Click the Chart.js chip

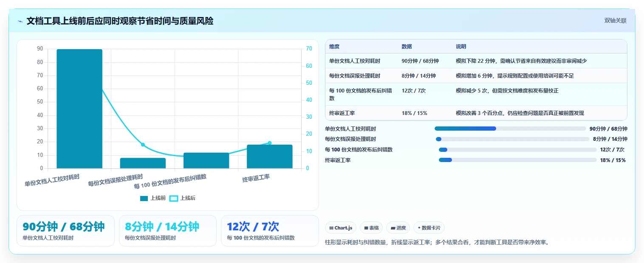(341, 228)
